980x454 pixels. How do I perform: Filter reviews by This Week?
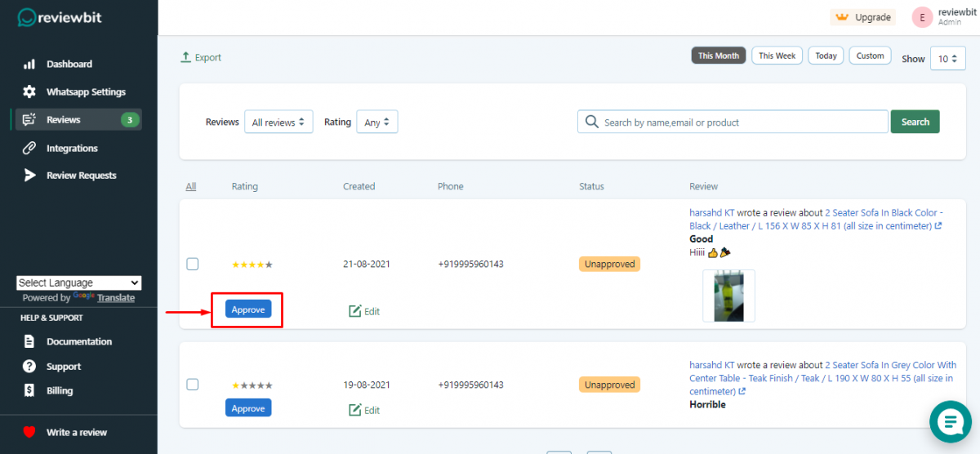(x=777, y=56)
